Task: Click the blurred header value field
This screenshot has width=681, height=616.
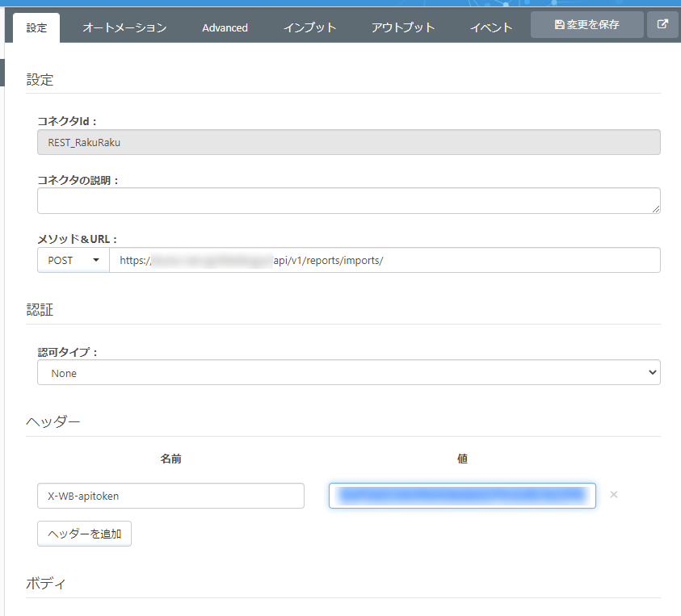Action: click(462, 496)
